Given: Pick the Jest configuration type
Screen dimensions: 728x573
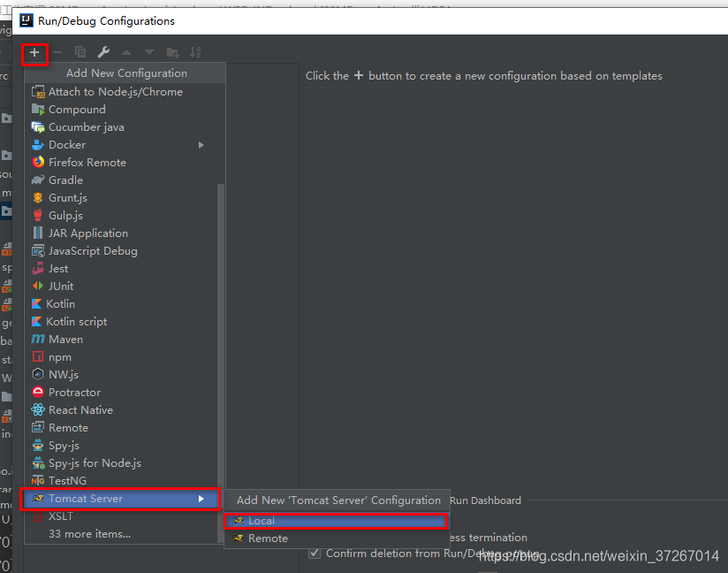Looking at the screenshot, I should (121, 269).
